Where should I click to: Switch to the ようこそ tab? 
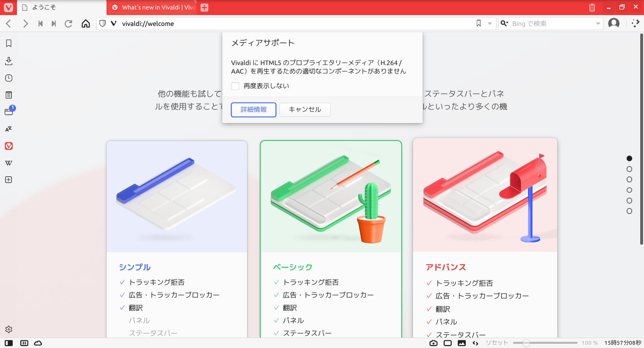62,8
